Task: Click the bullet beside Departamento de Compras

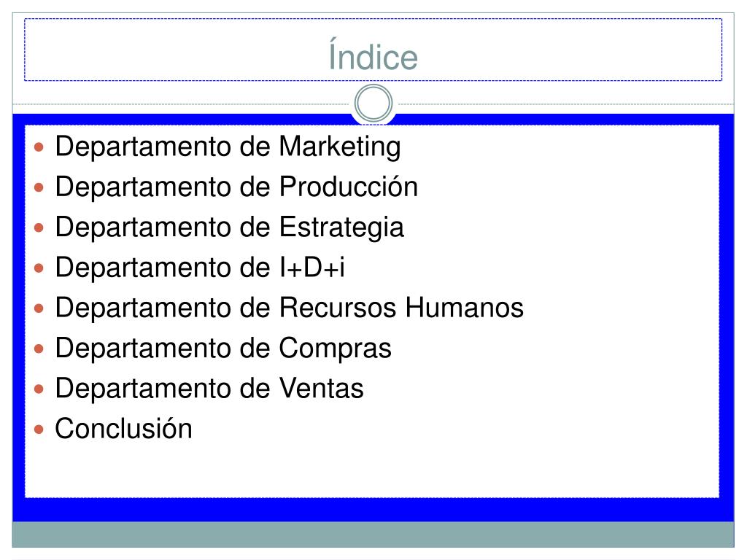Action: pyautogui.click(x=39, y=349)
